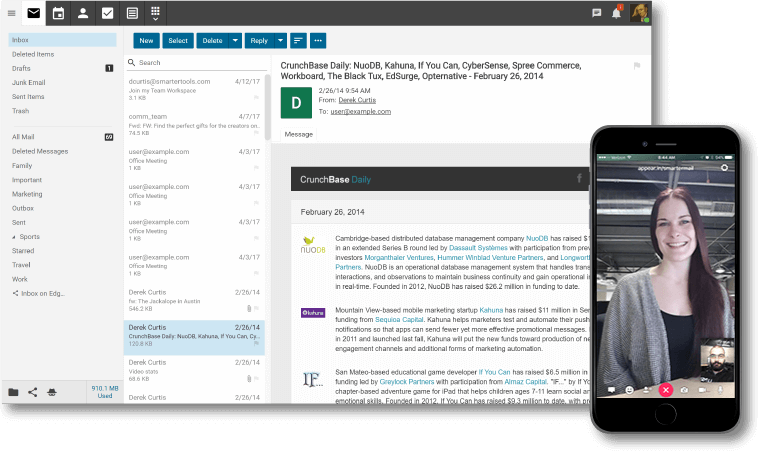Open the more actions ellipsis menu
The width and height of the screenshot is (761, 451).
click(318, 41)
